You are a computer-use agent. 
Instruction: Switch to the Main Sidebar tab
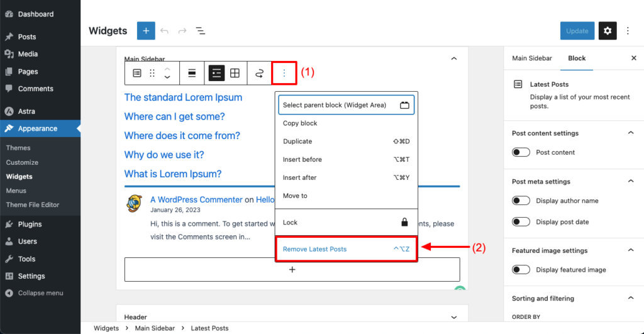pyautogui.click(x=532, y=58)
